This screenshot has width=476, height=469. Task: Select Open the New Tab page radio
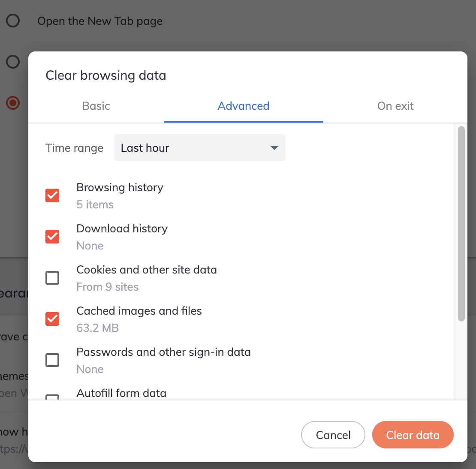[13, 21]
